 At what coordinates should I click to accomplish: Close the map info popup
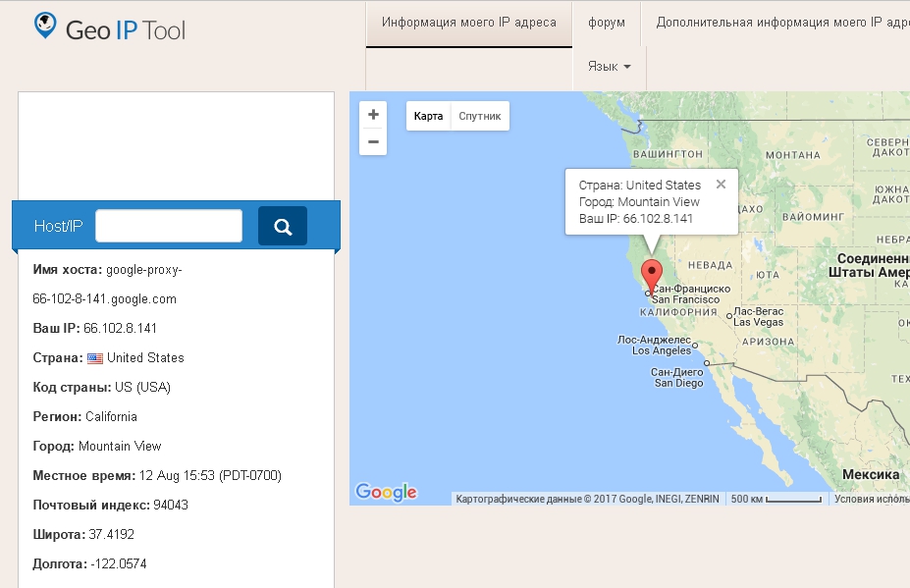pyautogui.click(x=721, y=184)
